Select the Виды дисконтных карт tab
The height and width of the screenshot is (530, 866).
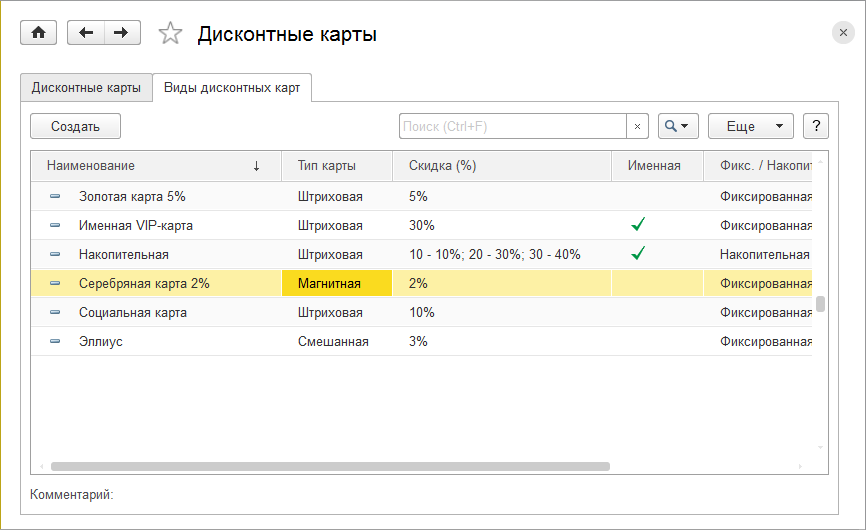[232, 88]
